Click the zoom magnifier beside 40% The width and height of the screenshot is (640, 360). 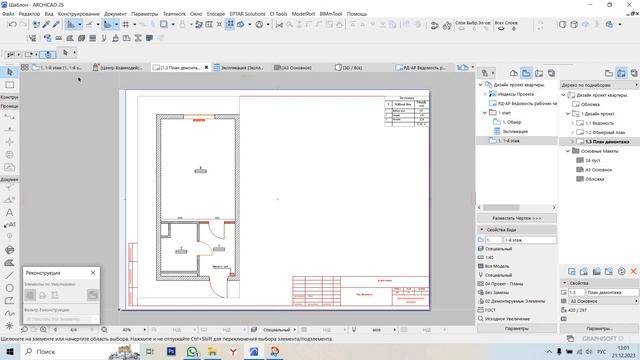click(104, 329)
